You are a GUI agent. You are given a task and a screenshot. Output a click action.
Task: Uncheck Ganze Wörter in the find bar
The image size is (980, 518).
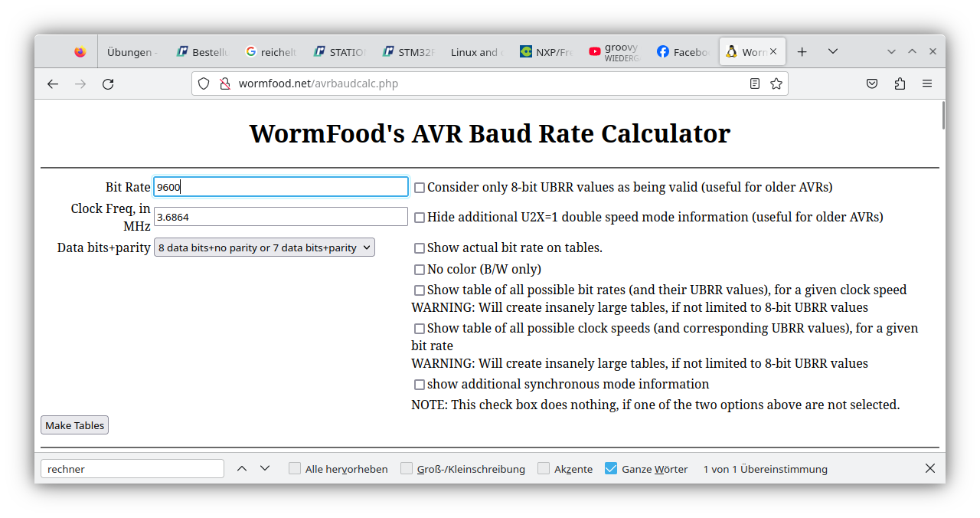[x=611, y=468]
